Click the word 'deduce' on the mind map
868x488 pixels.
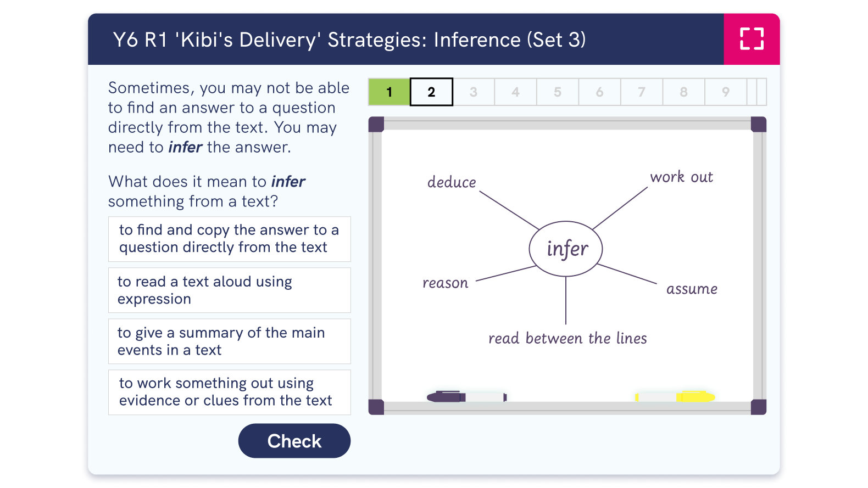pos(451,182)
